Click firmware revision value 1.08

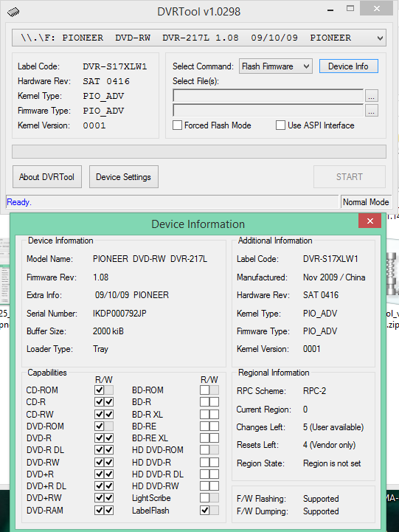(101, 277)
